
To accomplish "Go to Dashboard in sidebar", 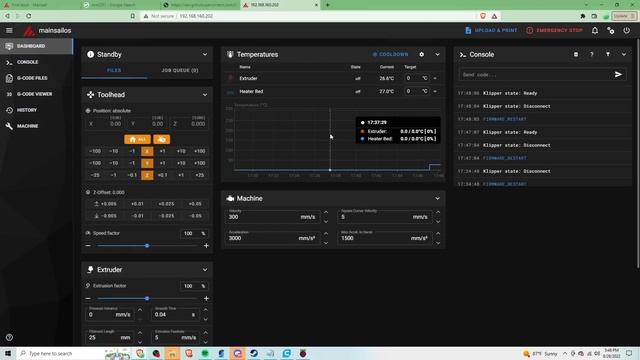I will (x=36, y=46).
